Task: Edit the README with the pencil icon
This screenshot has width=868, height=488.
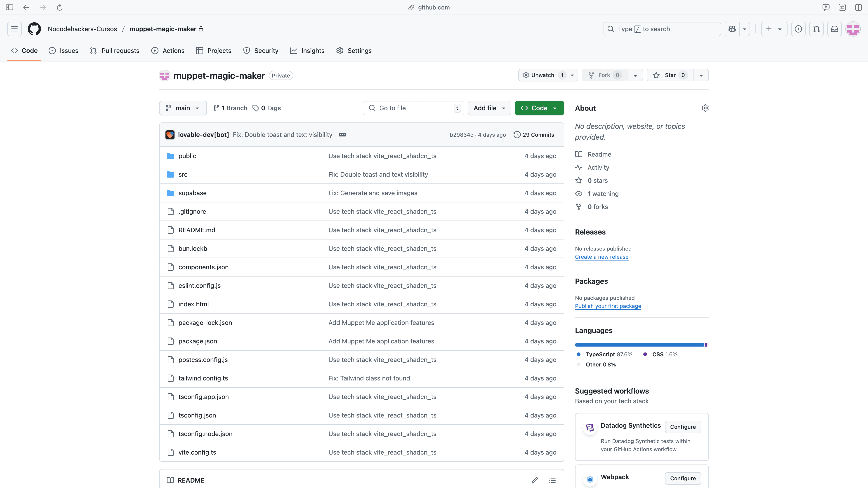Action: point(535,480)
